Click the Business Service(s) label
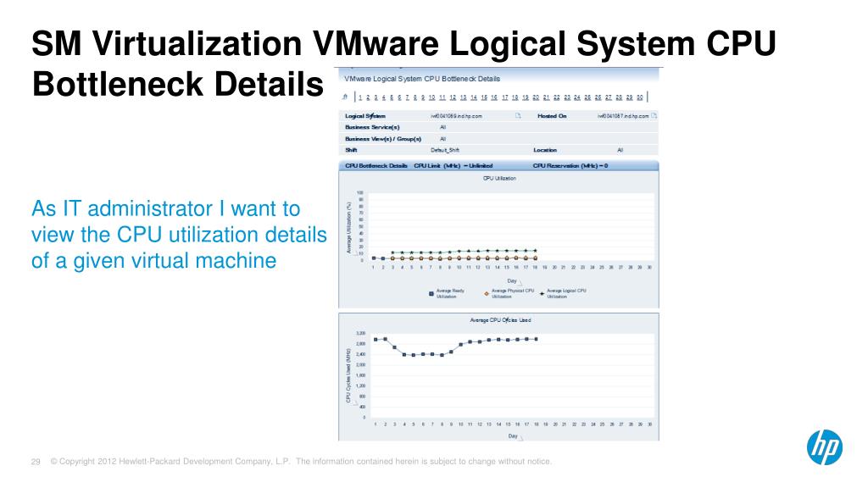Viewport: 868px width, 488px height. tap(372, 127)
